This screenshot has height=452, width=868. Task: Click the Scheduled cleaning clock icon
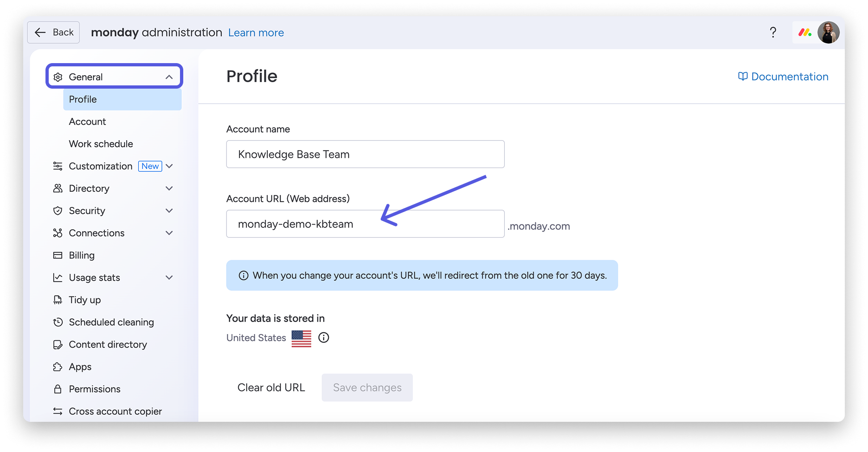(58, 322)
